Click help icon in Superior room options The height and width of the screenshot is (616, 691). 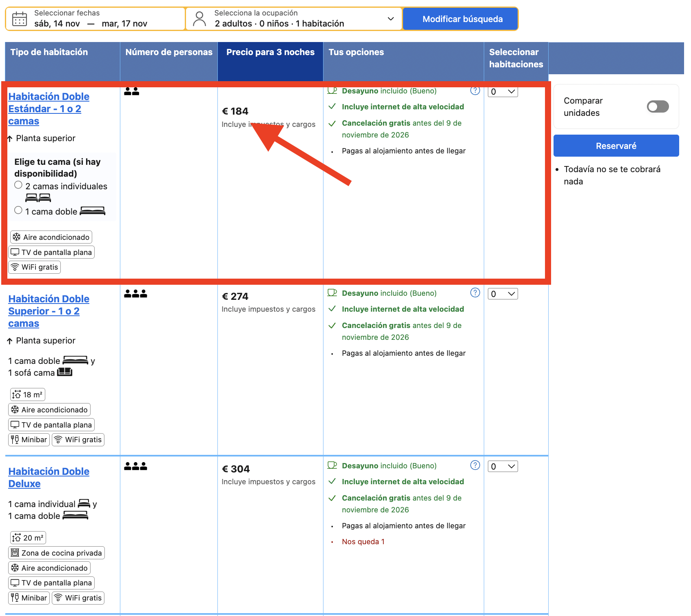click(475, 292)
